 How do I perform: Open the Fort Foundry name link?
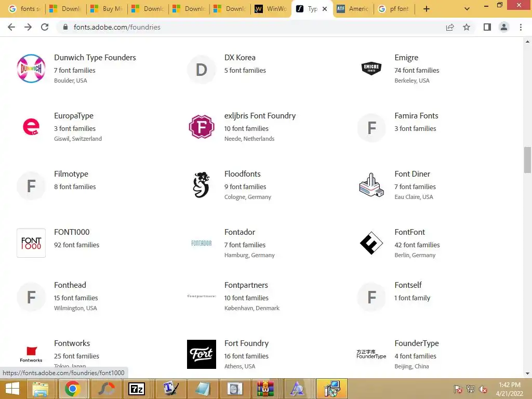246,343
